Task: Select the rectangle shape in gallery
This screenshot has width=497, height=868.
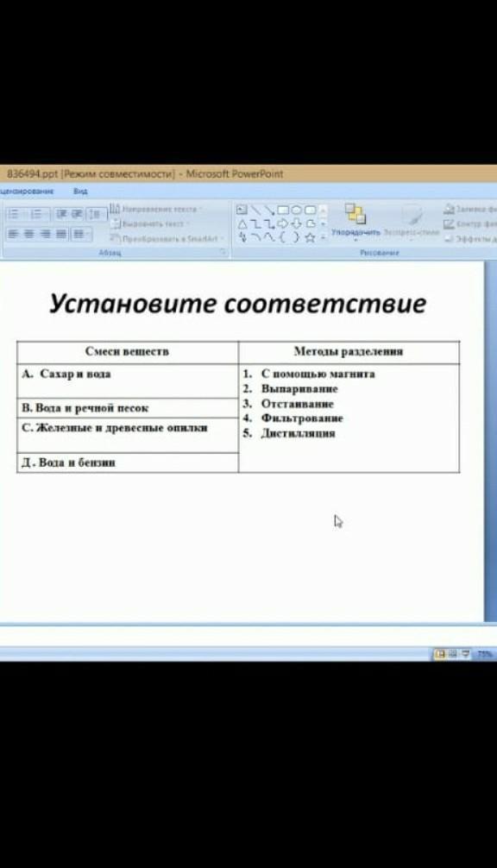Action: point(283,210)
